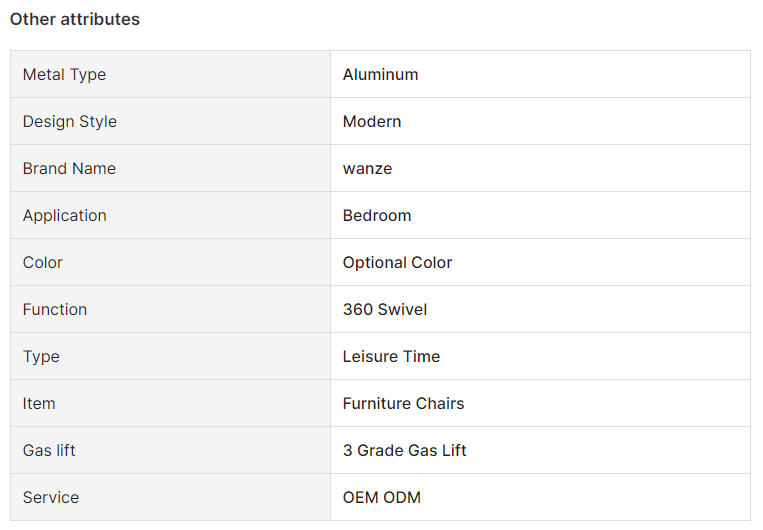The width and height of the screenshot is (763, 530).
Task: Click the 'Item' attribute label
Action: tap(39, 404)
